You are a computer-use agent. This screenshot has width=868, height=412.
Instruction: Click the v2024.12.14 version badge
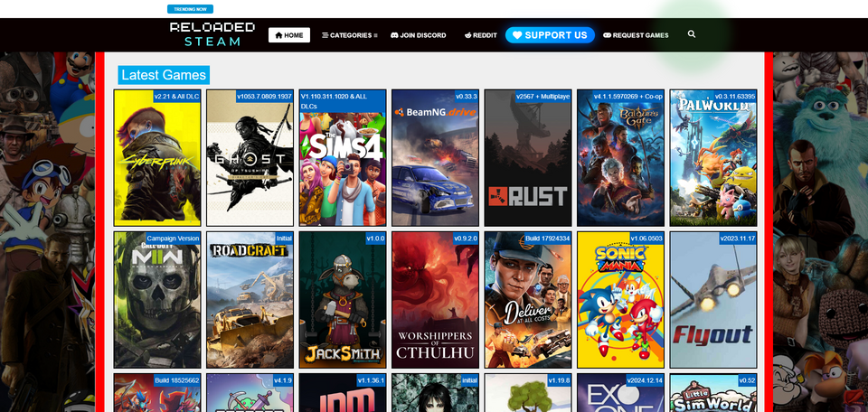point(645,380)
